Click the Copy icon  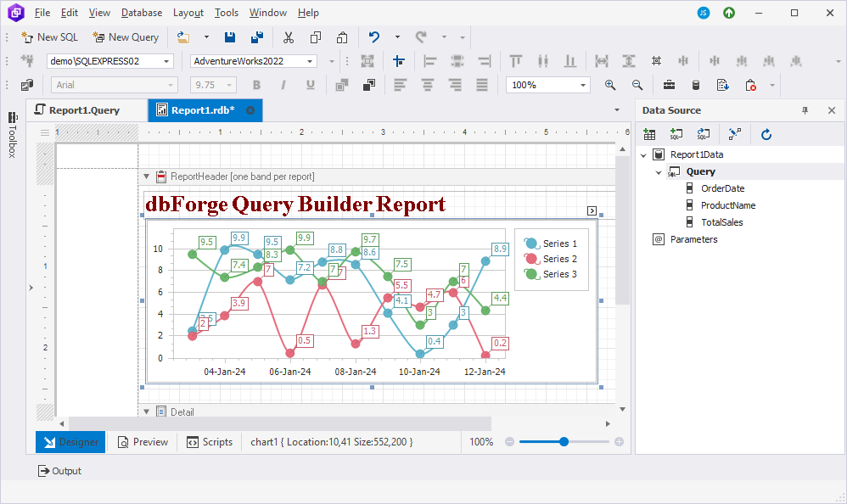click(x=316, y=37)
